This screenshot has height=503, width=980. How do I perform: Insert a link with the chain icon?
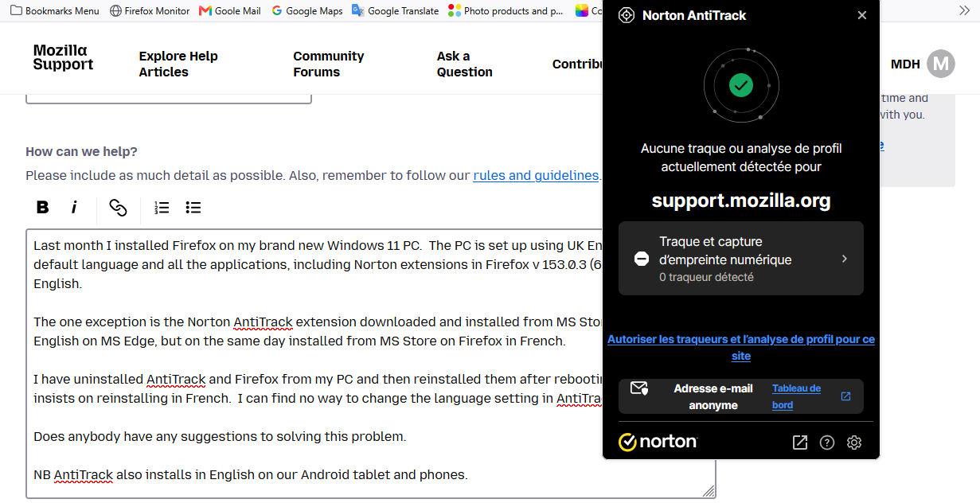coord(118,208)
